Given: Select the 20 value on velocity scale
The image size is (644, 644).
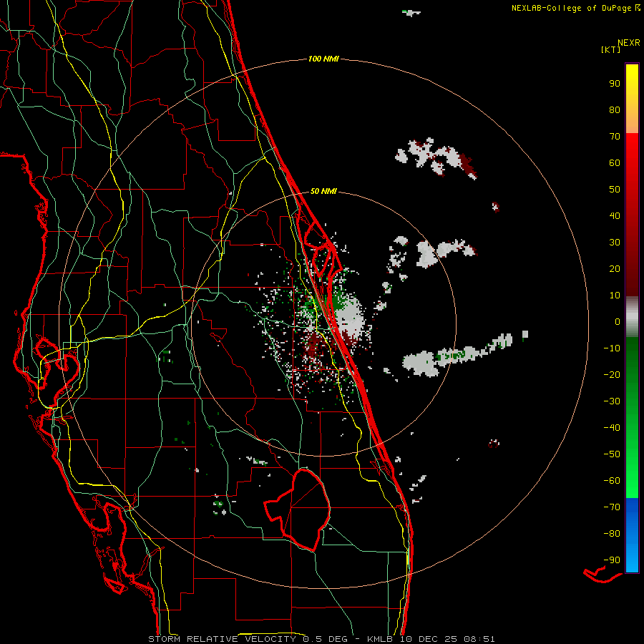Looking at the screenshot, I should (x=615, y=269).
